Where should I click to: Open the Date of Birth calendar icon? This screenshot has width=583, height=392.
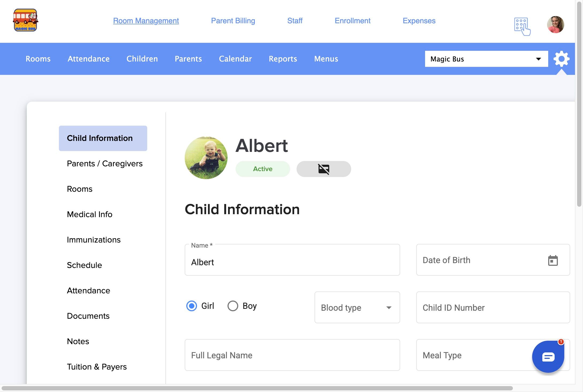[553, 260]
